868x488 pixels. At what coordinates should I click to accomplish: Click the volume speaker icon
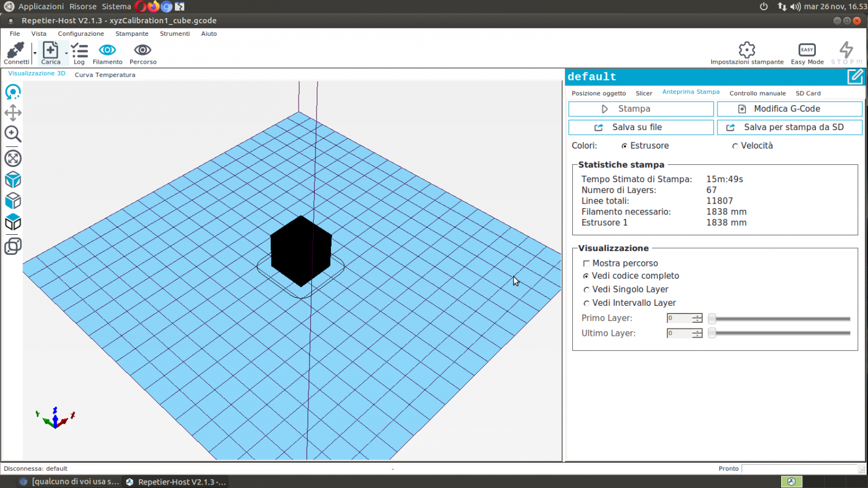[795, 6]
